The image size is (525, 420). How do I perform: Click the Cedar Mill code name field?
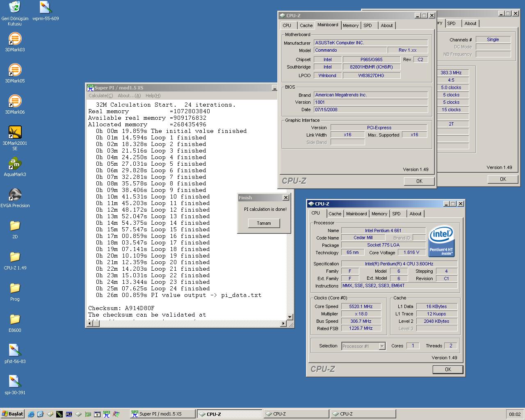[x=363, y=238]
